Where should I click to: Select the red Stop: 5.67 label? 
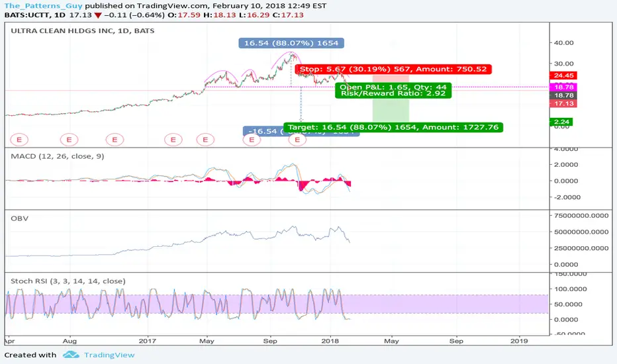tap(393, 69)
